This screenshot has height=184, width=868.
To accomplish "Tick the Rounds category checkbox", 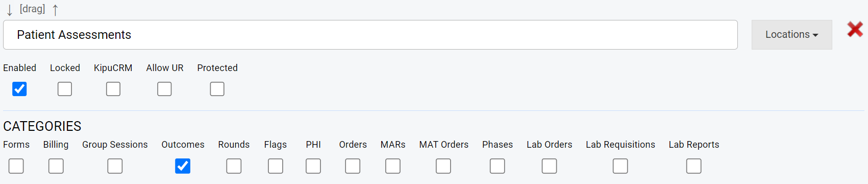I will pyautogui.click(x=234, y=166).
